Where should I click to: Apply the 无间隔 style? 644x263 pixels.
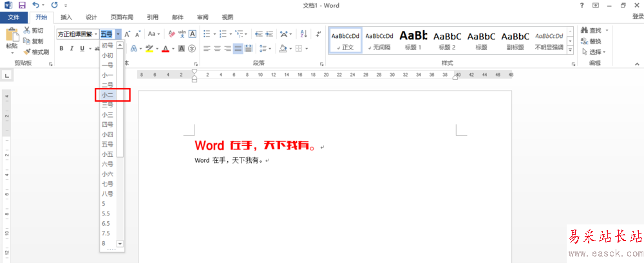(x=379, y=41)
